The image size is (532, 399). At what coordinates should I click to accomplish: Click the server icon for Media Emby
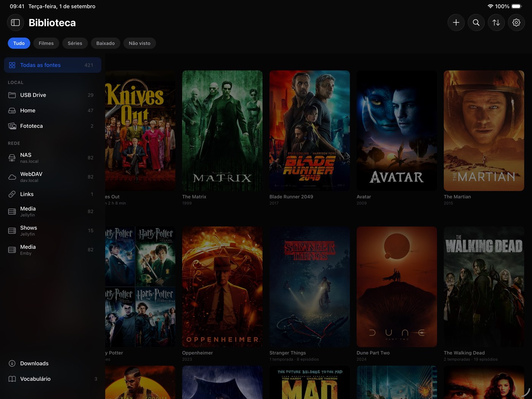click(12, 250)
